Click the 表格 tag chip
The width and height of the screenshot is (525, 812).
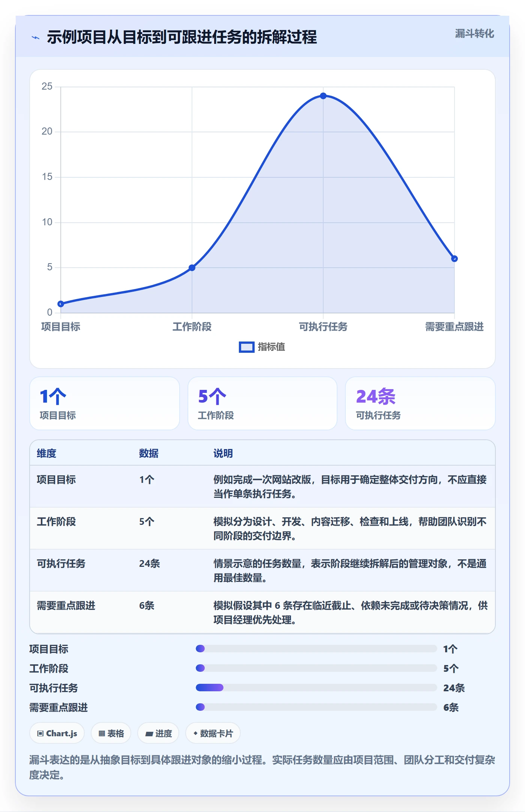pyautogui.click(x=111, y=733)
